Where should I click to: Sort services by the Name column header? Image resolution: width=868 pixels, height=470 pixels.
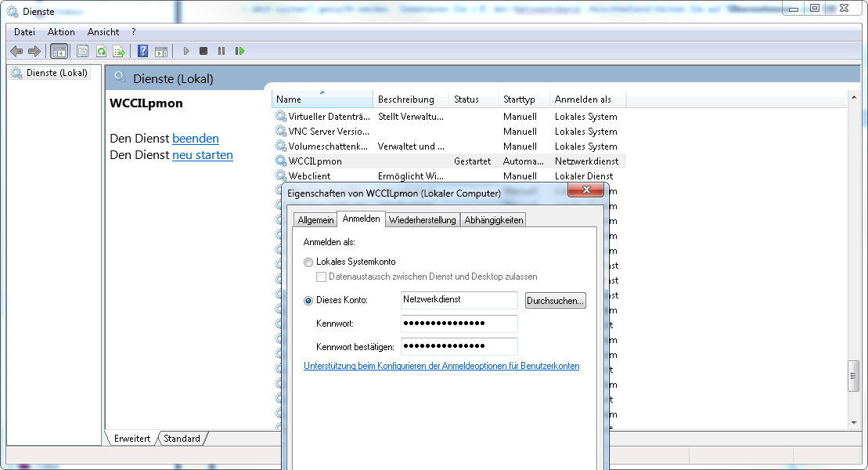click(x=322, y=99)
